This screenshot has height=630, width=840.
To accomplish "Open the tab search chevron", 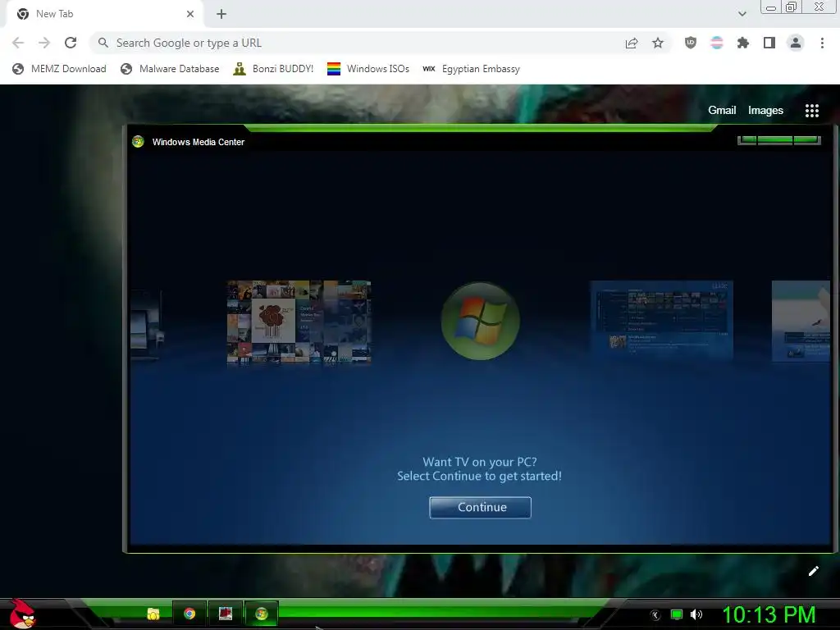I will coord(742,14).
